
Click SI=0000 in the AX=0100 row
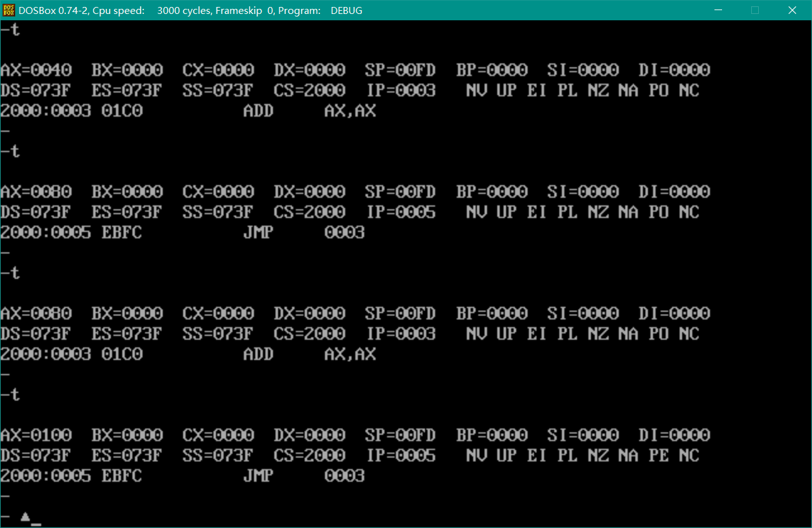coord(583,435)
